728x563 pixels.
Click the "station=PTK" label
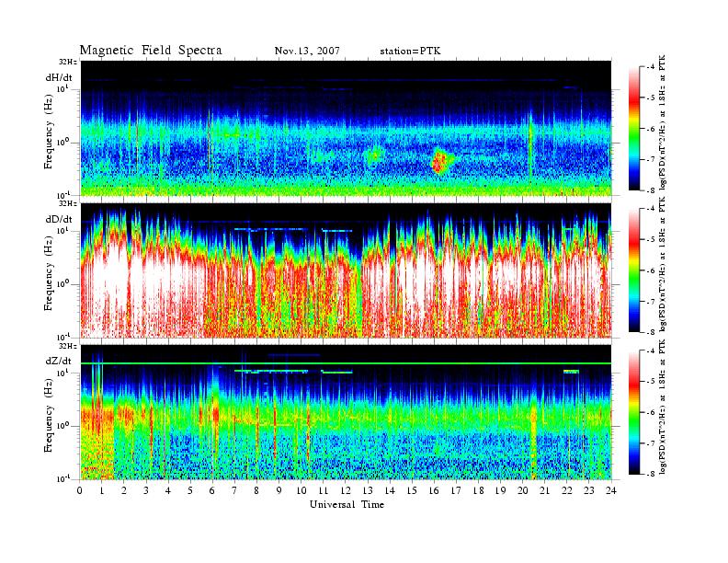point(410,51)
